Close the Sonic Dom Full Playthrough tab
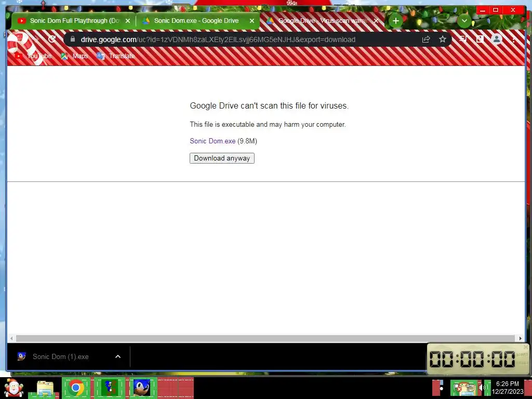This screenshot has height=399, width=532. tap(128, 21)
